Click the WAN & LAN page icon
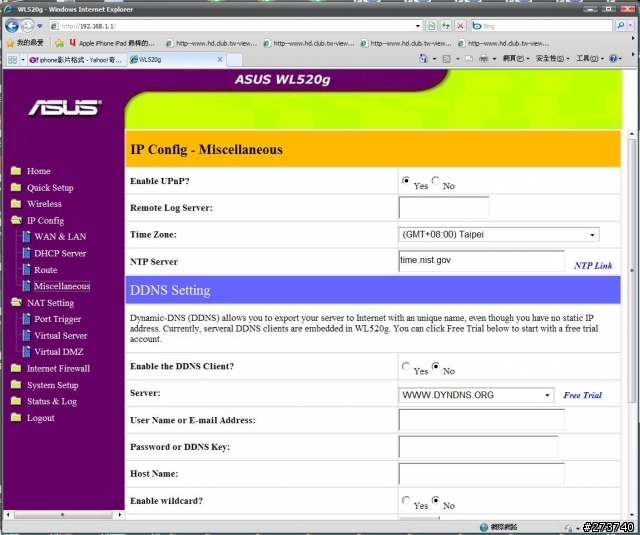 pos(27,236)
